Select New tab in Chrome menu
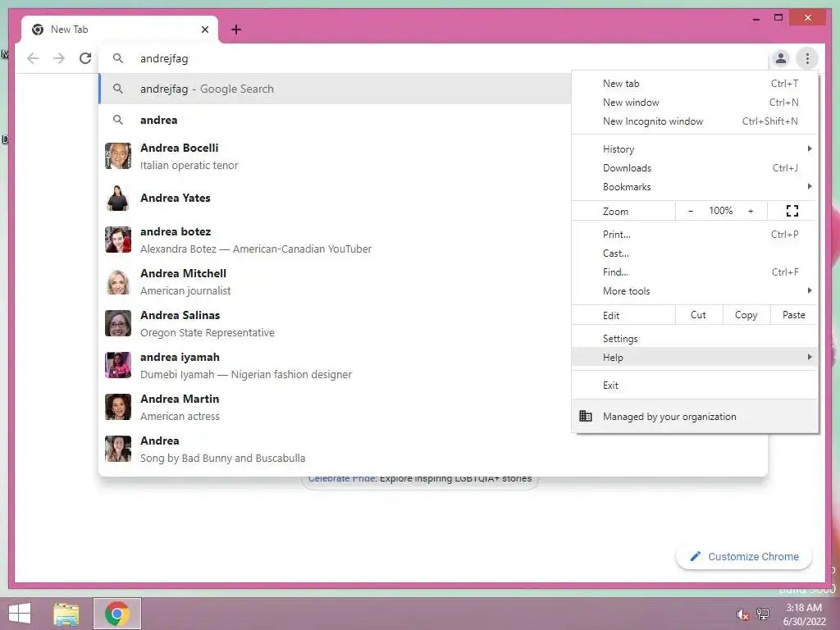 click(695, 84)
